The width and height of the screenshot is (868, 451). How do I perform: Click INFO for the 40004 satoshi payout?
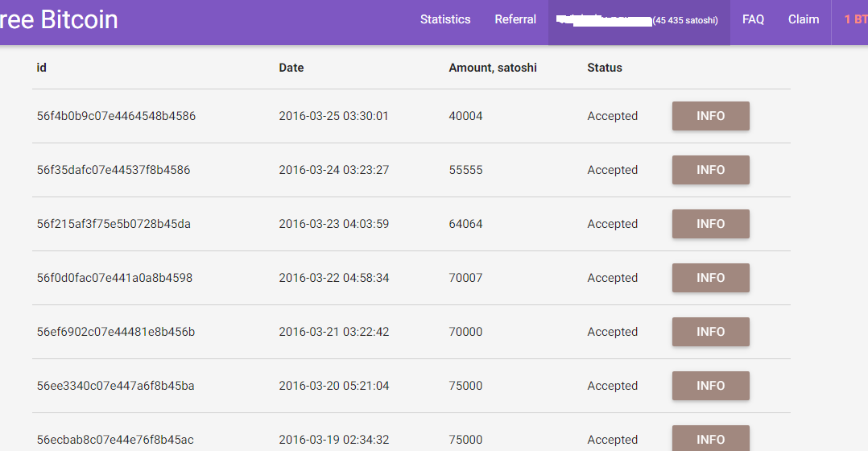710,116
